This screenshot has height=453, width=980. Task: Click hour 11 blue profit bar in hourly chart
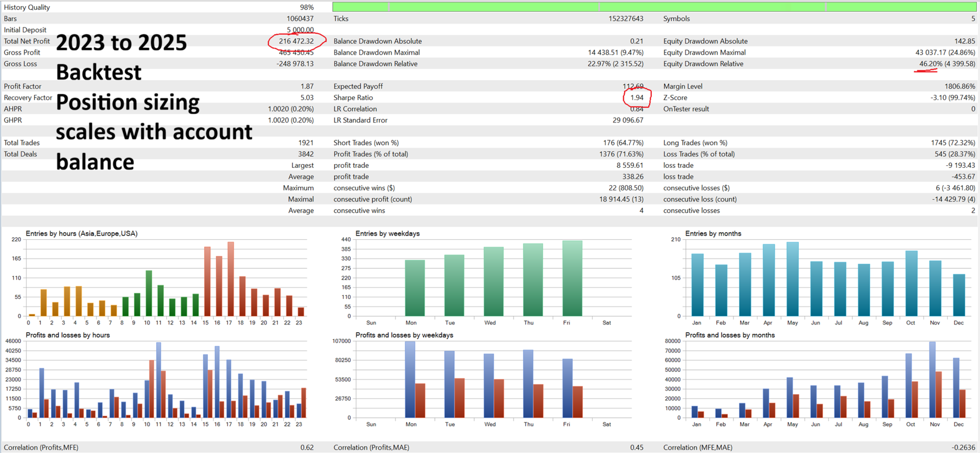pyautogui.click(x=158, y=380)
